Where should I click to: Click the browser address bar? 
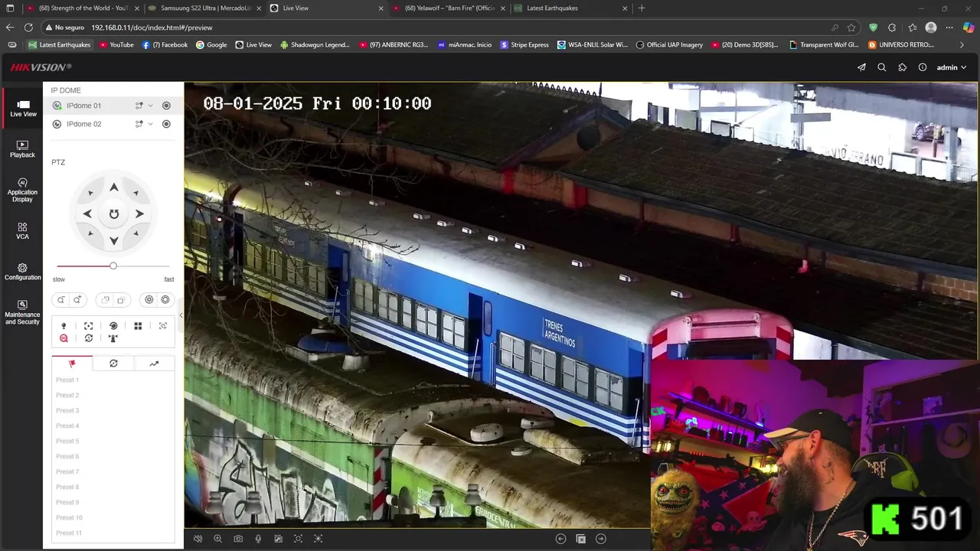452,28
